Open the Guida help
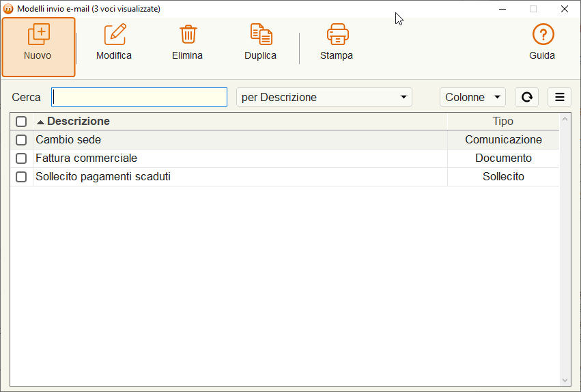Screen dimensions: 581x392 pos(542,42)
